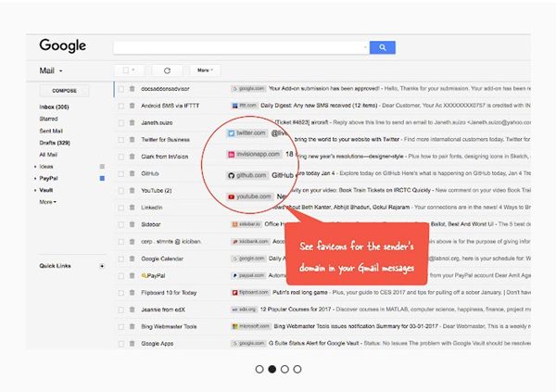Select the Twitter for Business email checkbox
Viewport: 556px width, 392px height.
coord(120,140)
